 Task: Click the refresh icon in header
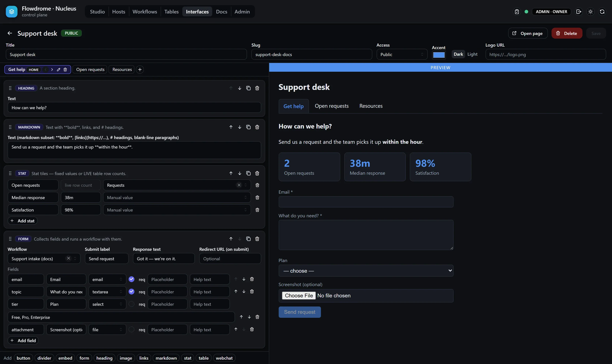tap(602, 11)
